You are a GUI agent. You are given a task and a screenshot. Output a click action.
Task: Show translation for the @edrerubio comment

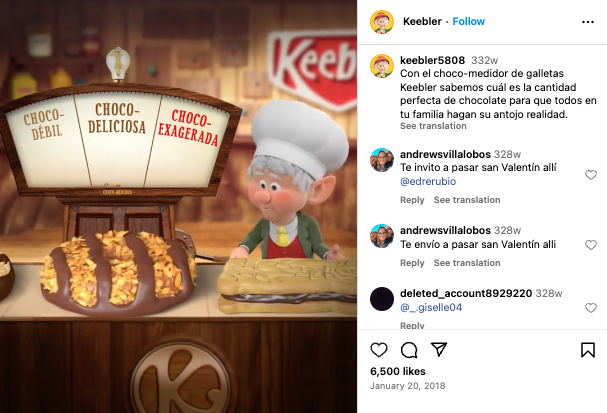pyautogui.click(x=467, y=200)
